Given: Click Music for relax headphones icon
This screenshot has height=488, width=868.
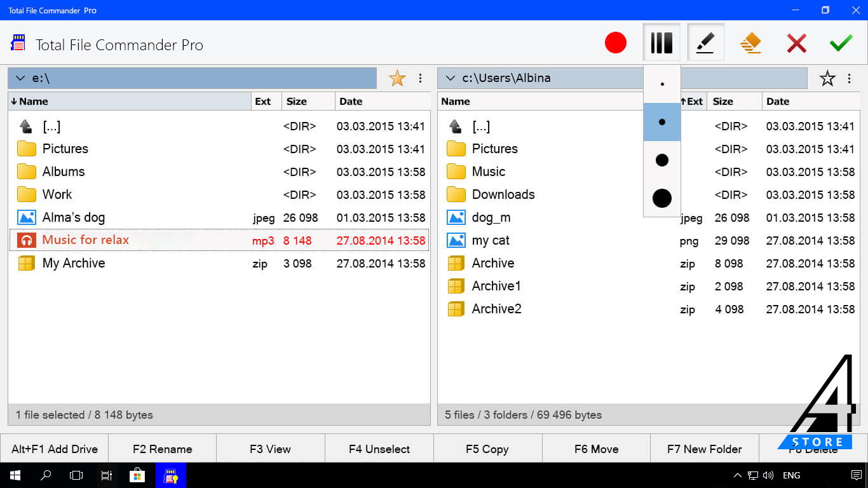Looking at the screenshot, I should pos(26,240).
